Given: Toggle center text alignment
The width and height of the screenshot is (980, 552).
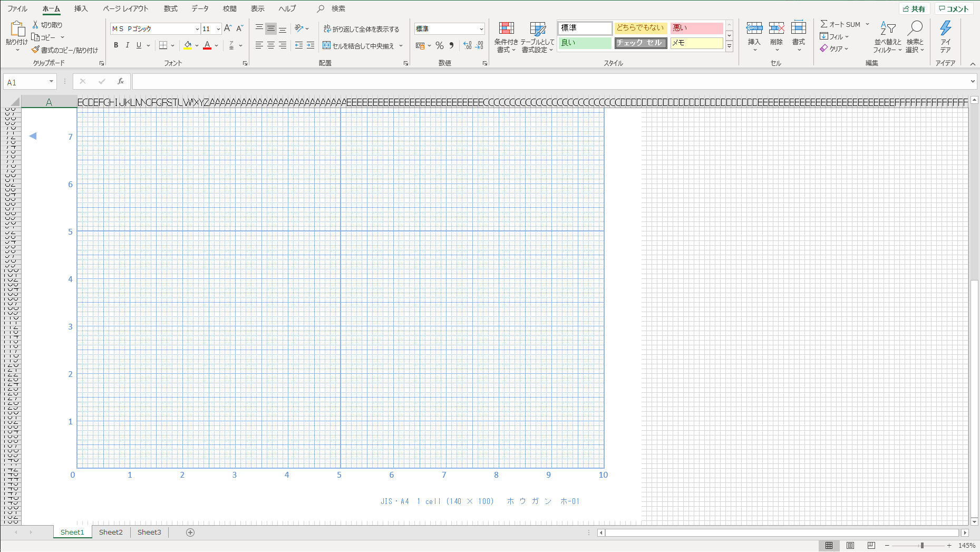Looking at the screenshot, I should click(x=270, y=45).
